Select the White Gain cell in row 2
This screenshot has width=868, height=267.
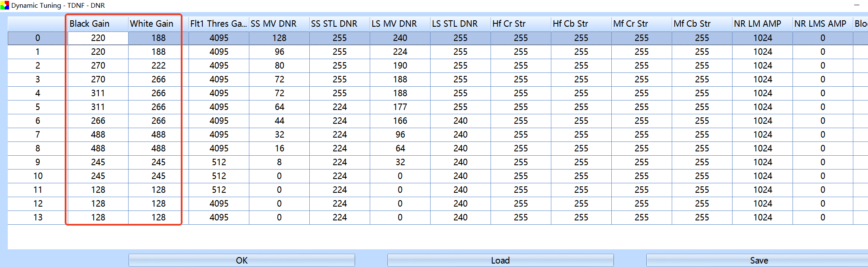(x=158, y=66)
